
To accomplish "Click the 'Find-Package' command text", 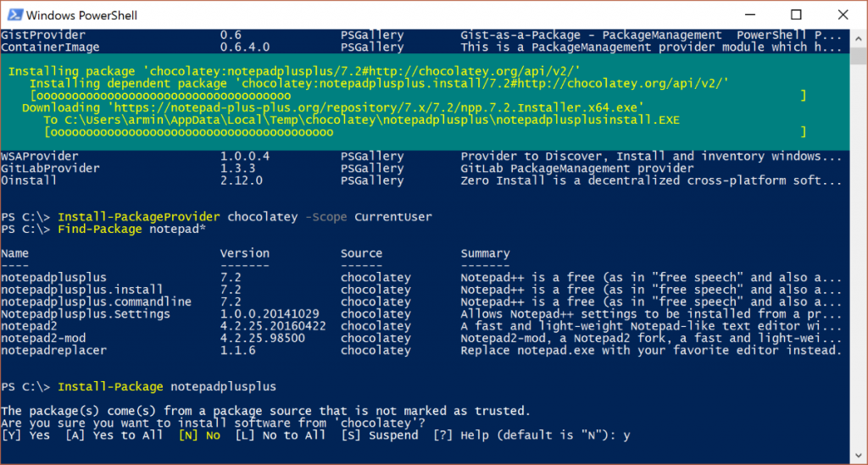I will click(100, 229).
